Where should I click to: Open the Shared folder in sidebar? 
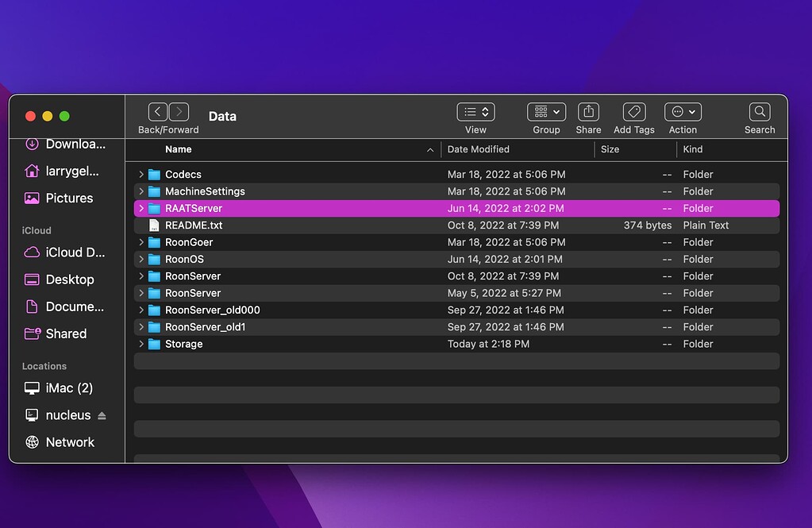(56, 333)
